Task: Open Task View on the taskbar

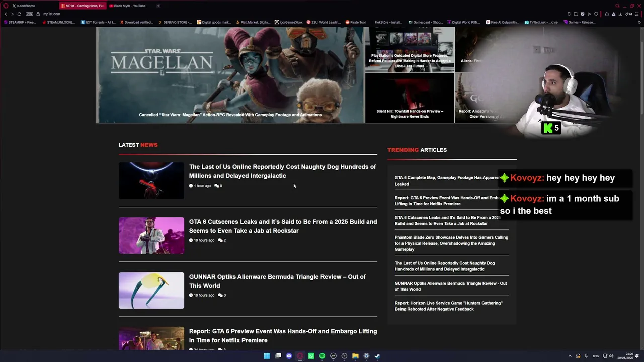Action: click(278, 356)
